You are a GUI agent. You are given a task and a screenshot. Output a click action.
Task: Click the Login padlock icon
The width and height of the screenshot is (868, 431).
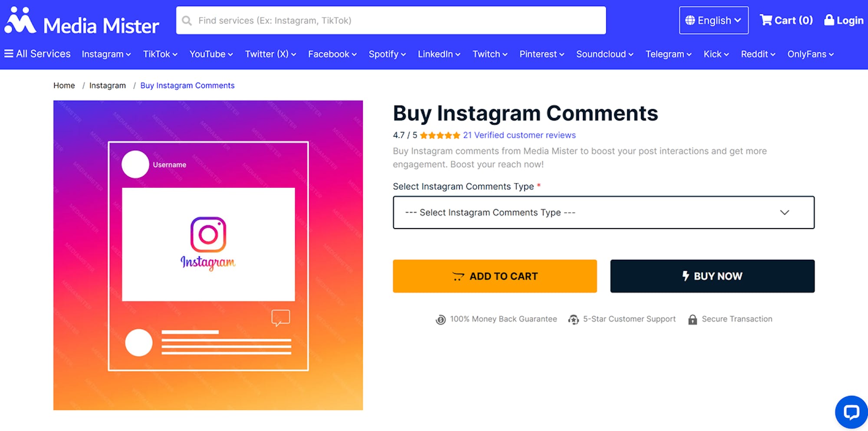(829, 19)
